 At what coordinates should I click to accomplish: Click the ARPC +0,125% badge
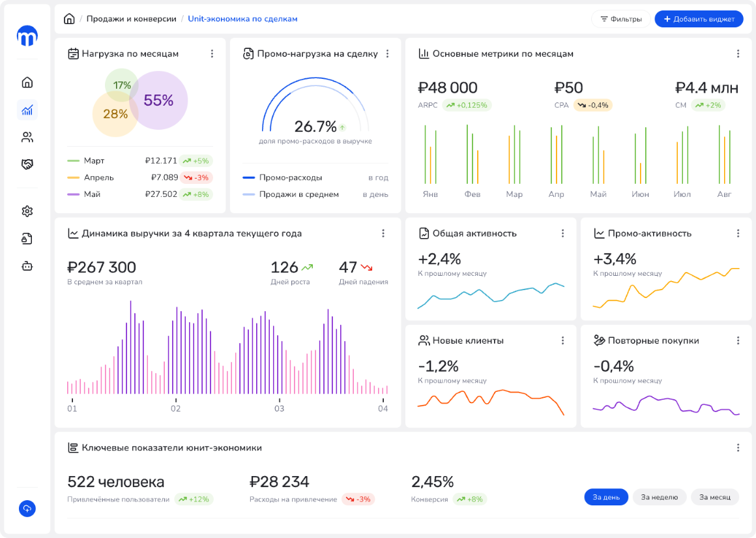click(x=467, y=105)
